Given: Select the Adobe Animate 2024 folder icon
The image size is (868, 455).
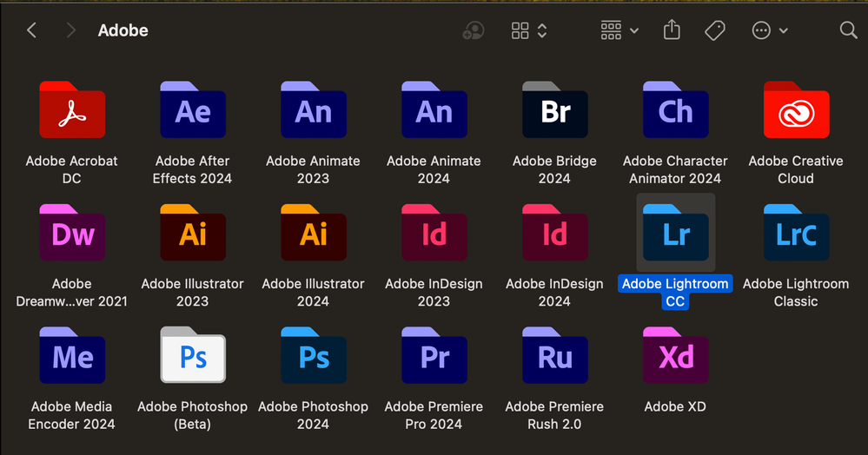Looking at the screenshot, I should 434,109.
